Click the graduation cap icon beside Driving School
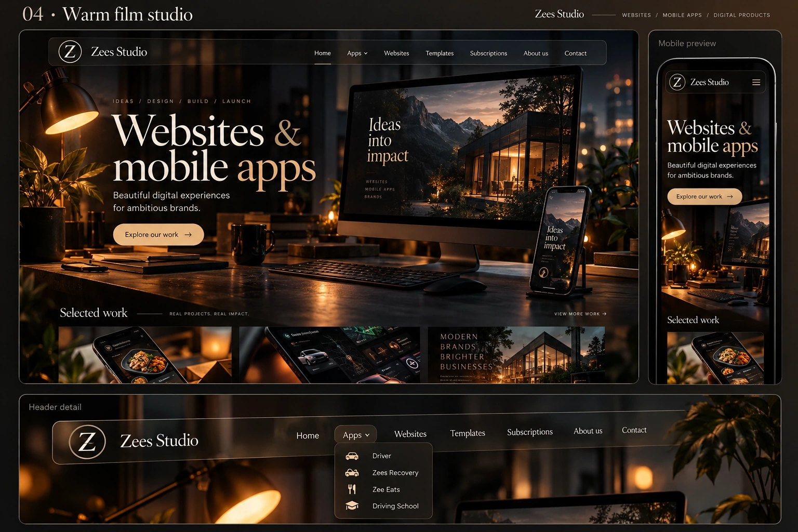798x532 pixels. point(352,506)
